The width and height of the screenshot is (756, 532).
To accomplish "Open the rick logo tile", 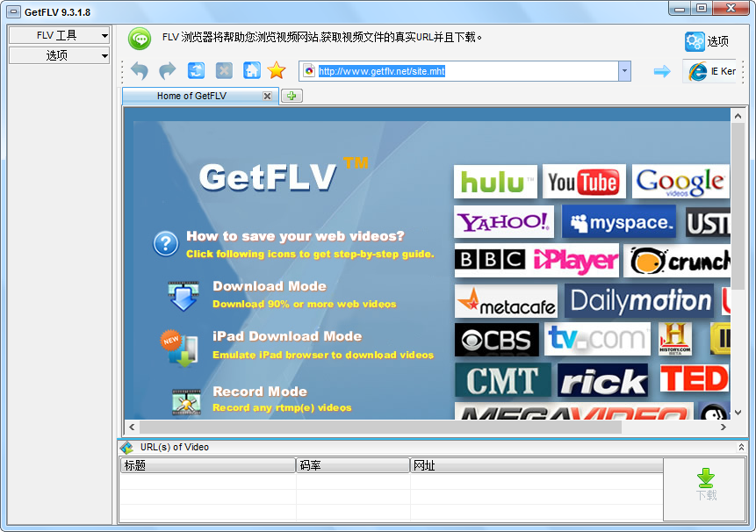I will tap(602, 380).
